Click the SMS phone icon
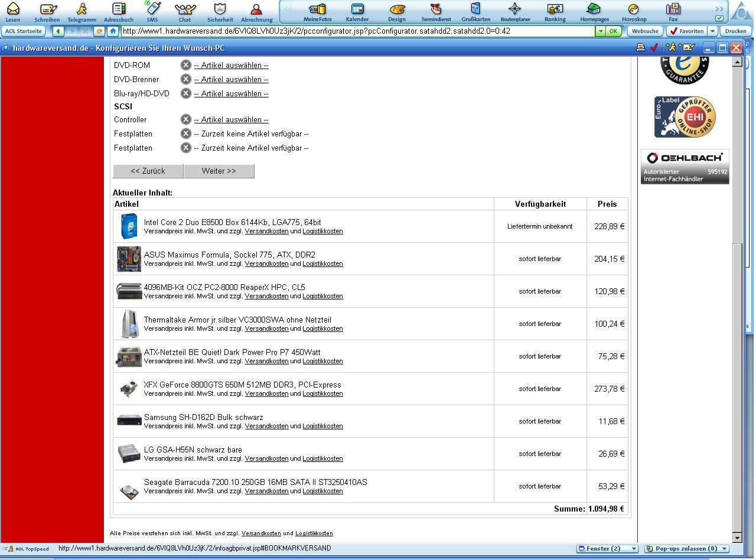This screenshot has height=560, width=756. pos(152,11)
